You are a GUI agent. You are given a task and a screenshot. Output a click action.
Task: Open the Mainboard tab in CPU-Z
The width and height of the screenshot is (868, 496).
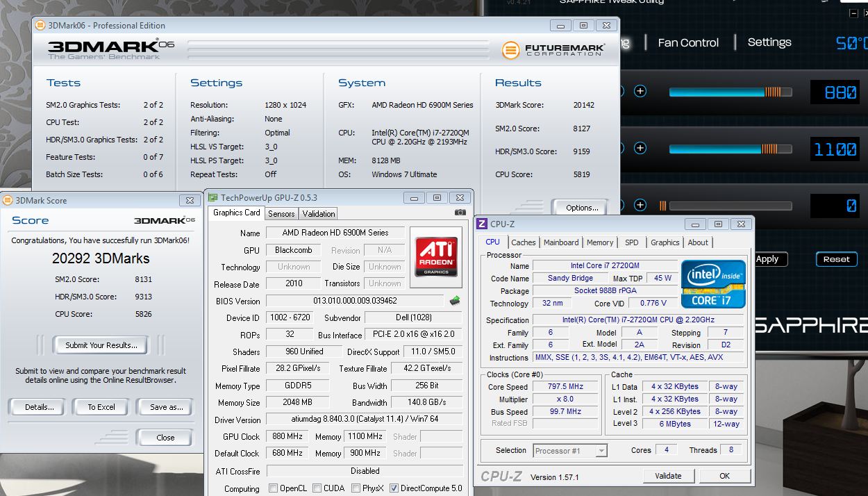click(561, 242)
